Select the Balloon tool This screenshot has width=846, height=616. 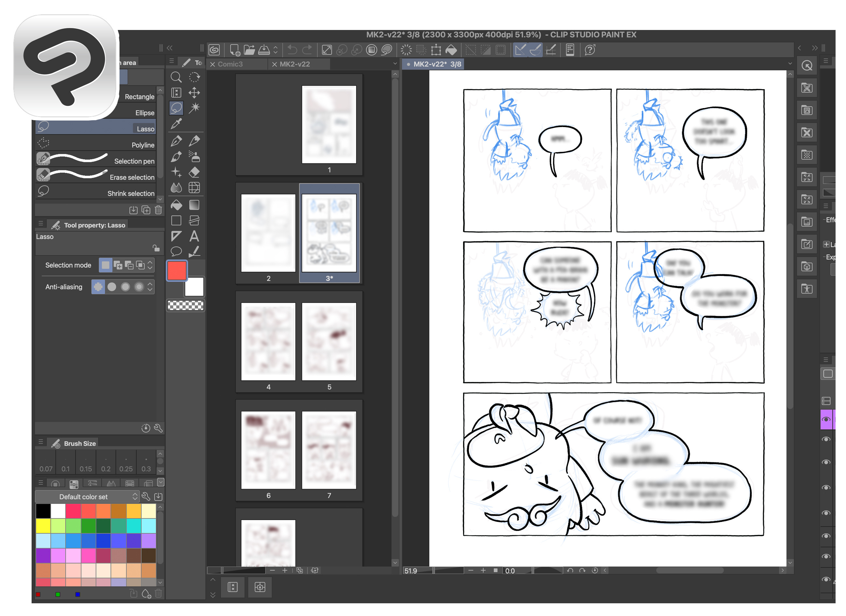[x=176, y=251]
